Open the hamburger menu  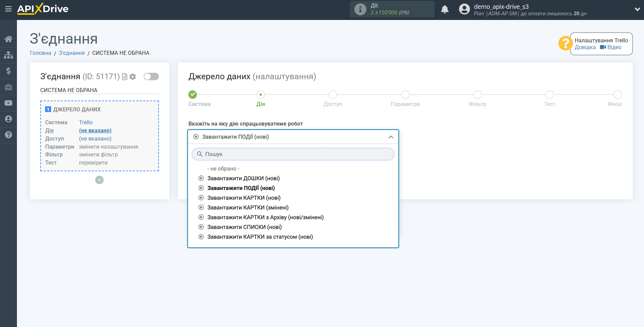click(8, 9)
